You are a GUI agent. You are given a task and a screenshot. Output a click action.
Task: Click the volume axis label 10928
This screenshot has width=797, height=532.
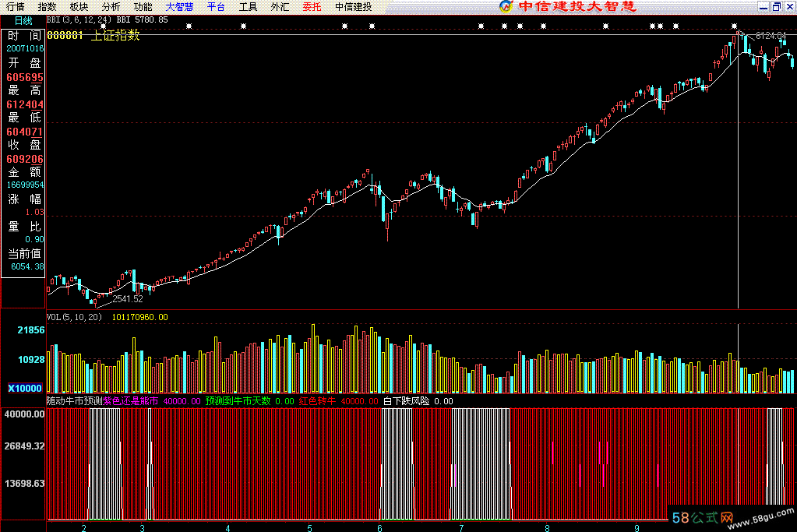[31, 360]
